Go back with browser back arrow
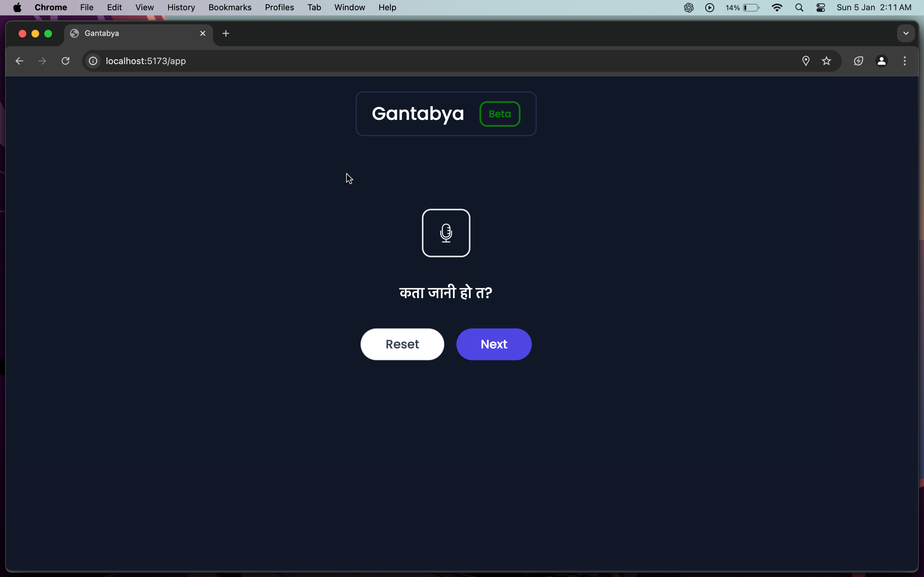 pos(20,61)
